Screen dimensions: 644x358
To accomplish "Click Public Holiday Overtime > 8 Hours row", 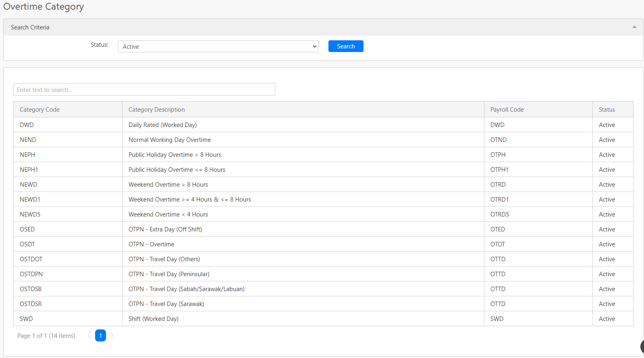I will point(175,155).
